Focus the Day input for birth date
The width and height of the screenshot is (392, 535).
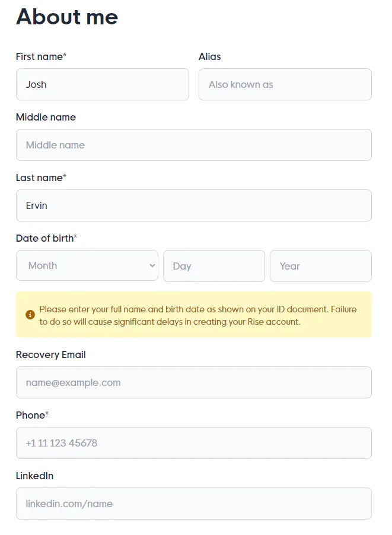pyautogui.click(x=213, y=265)
